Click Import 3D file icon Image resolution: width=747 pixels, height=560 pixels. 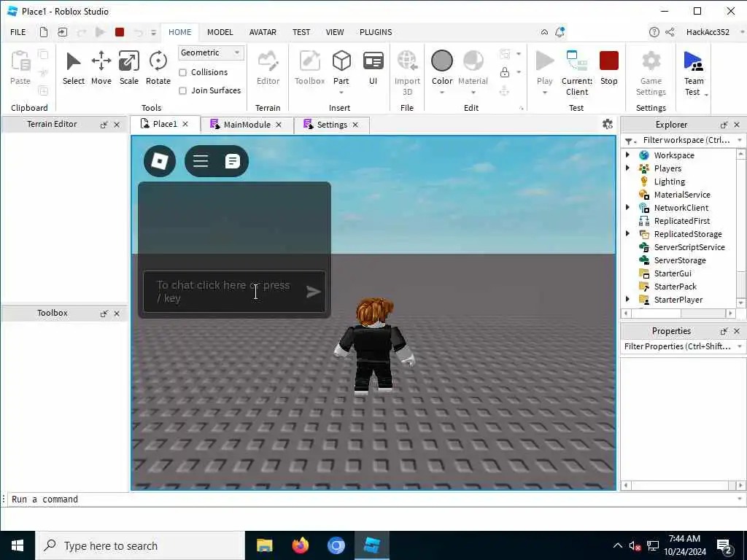407,61
